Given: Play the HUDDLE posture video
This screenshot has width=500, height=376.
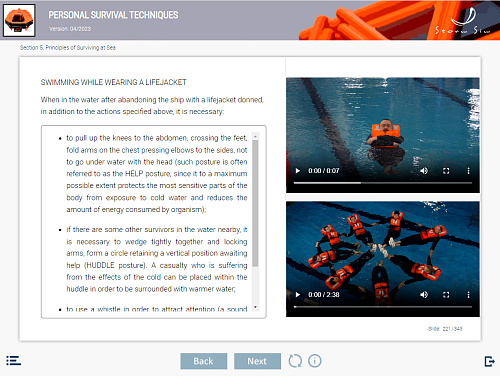Looking at the screenshot, I should click(x=298, y=295).
